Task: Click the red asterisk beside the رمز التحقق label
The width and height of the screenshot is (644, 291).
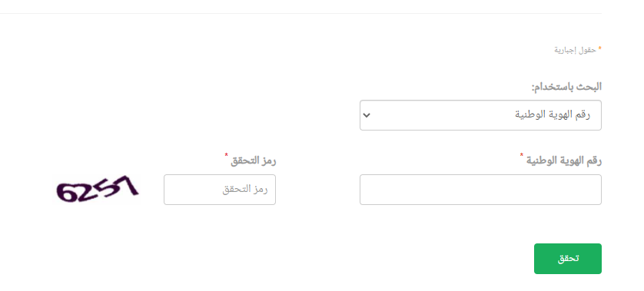Action: tap(226, 155)
